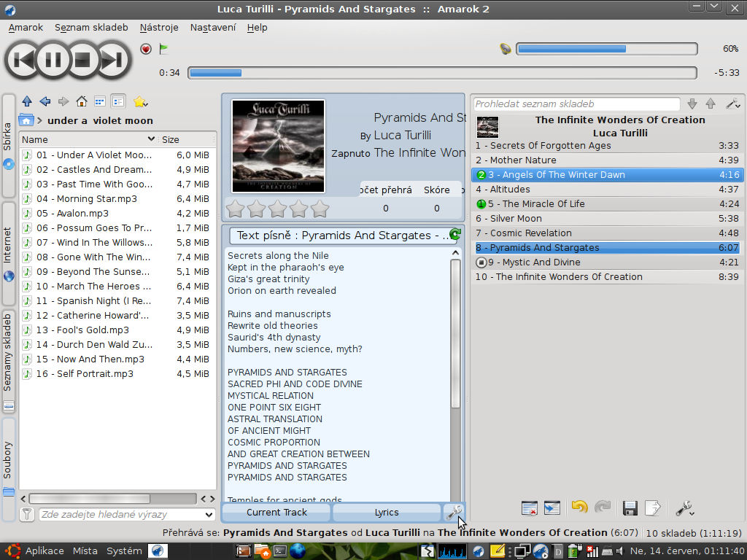This screenshot has width=747, height=560.
Task: Jump to next playlist search result arrow
Action: pos(692,104)
